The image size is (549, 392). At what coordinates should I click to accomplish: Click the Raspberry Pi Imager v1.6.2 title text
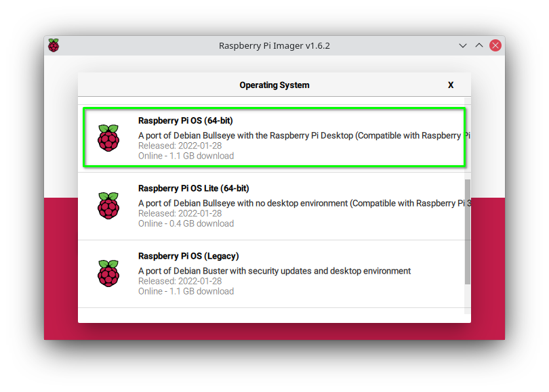tap(274, 45)
